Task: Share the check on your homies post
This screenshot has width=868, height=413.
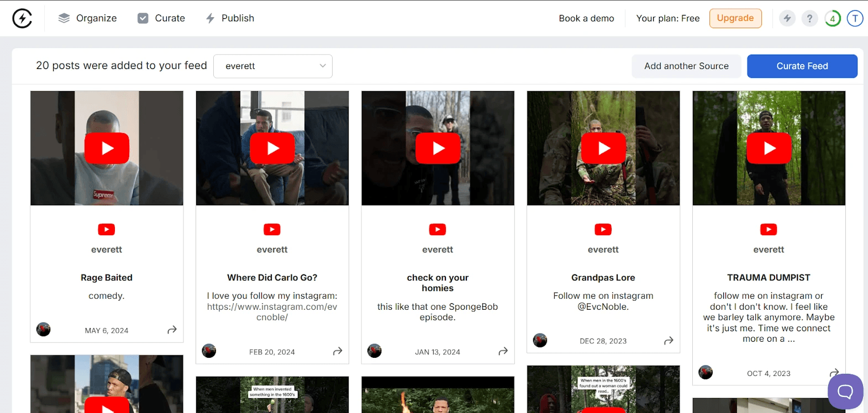Action: pos(503,351)
